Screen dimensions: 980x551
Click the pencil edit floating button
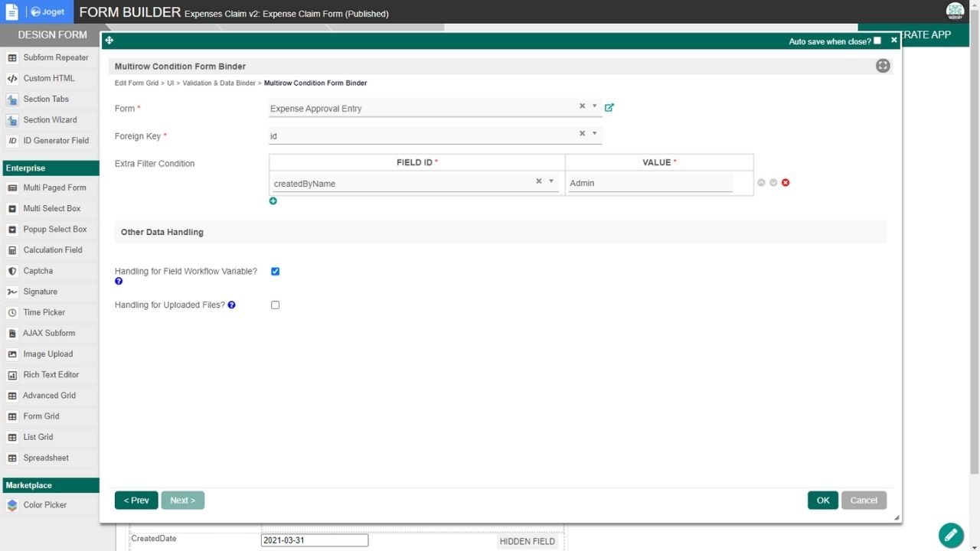(951, 534)
